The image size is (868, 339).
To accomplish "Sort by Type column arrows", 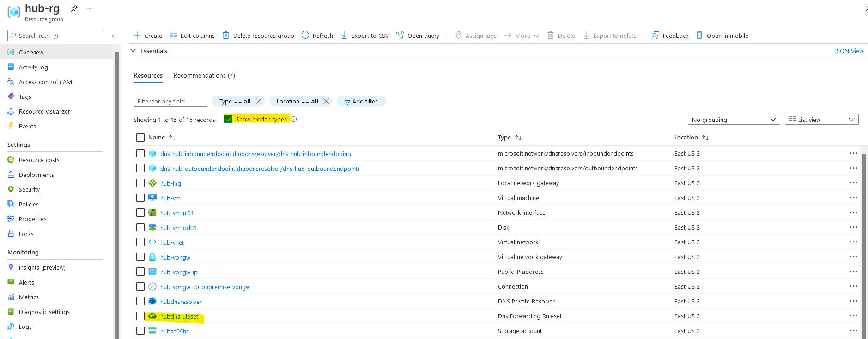I will [518, 138].
